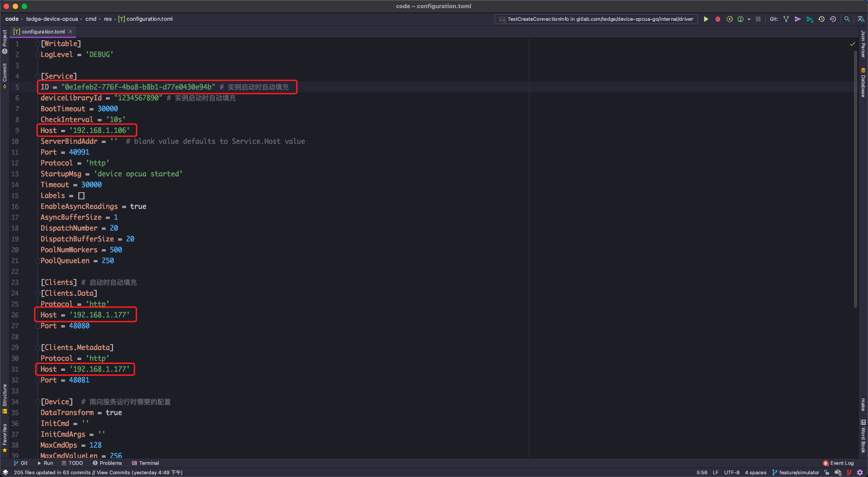Close the configuration.toml editor tab
Viewport: 868px width, 477px height.
pos(71,32)
